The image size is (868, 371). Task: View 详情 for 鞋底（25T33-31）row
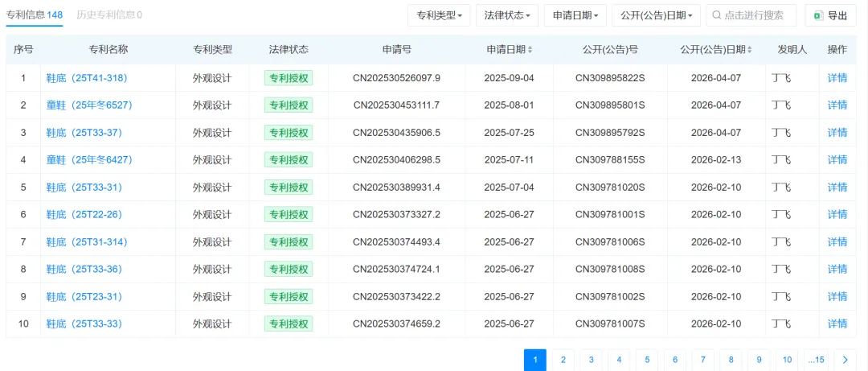(837, 188)
